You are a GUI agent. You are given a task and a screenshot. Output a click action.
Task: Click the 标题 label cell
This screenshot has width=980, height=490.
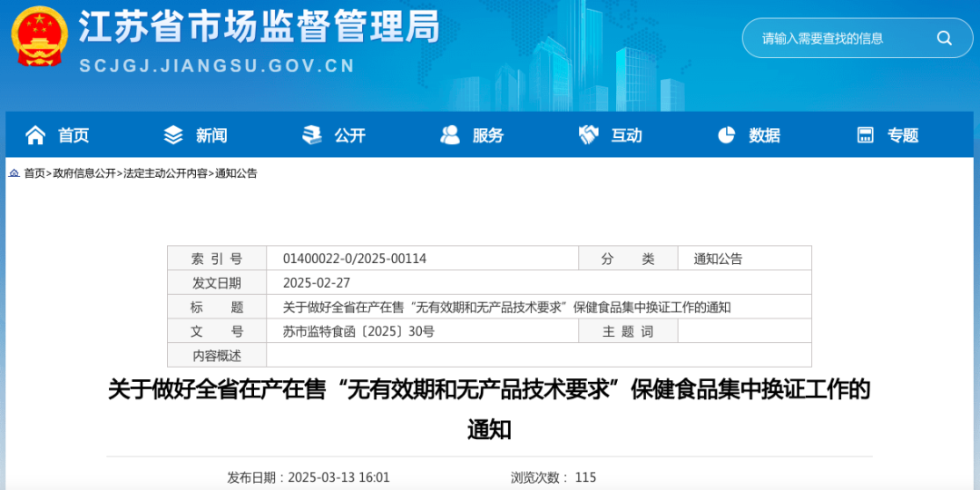[x=217, y=308]
